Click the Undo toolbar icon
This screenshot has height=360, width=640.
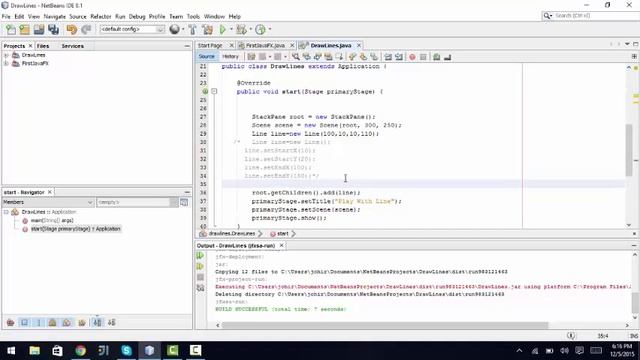(71, 29)
